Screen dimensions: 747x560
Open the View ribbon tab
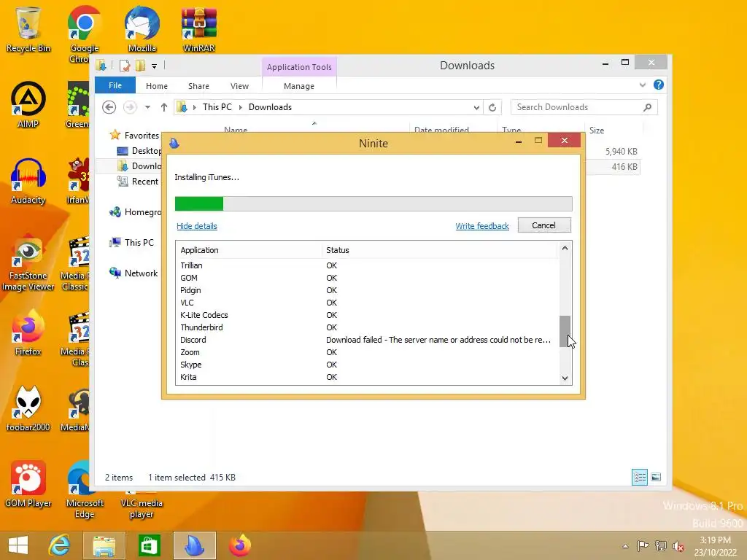point(239,86)
